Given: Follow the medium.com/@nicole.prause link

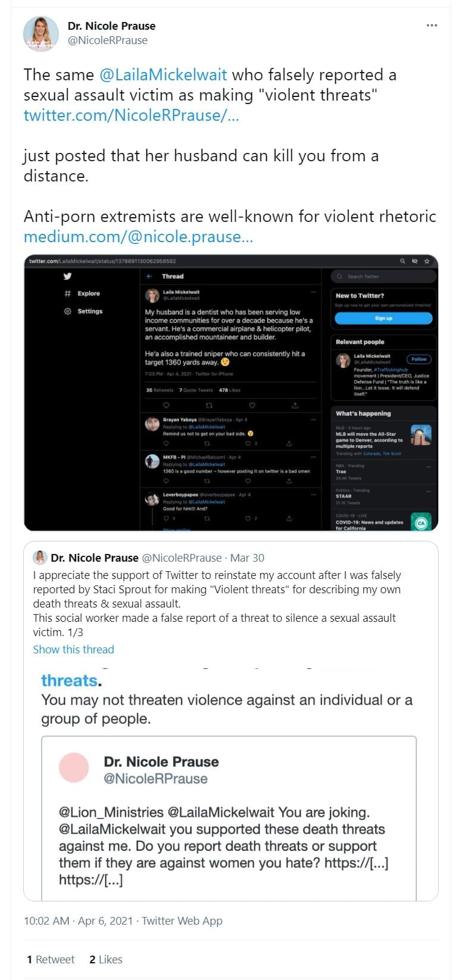Looking at the screenshot, I should [x=138, y=237].
